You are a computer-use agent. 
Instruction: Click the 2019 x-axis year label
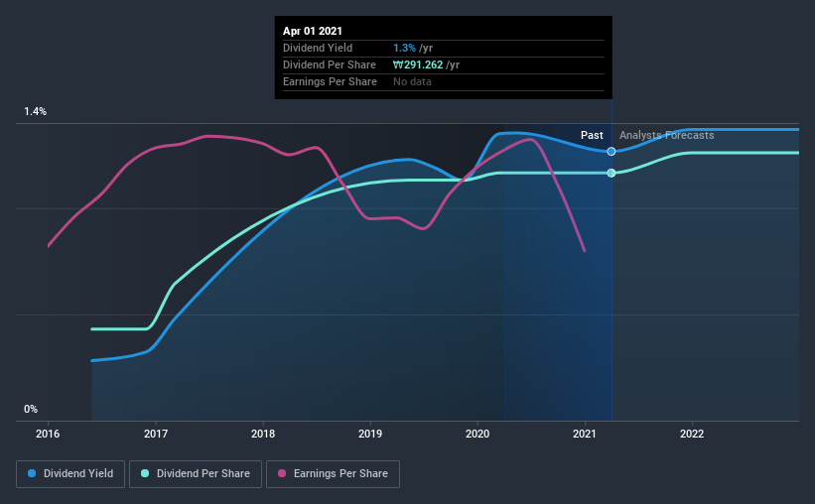click(370, 434)
